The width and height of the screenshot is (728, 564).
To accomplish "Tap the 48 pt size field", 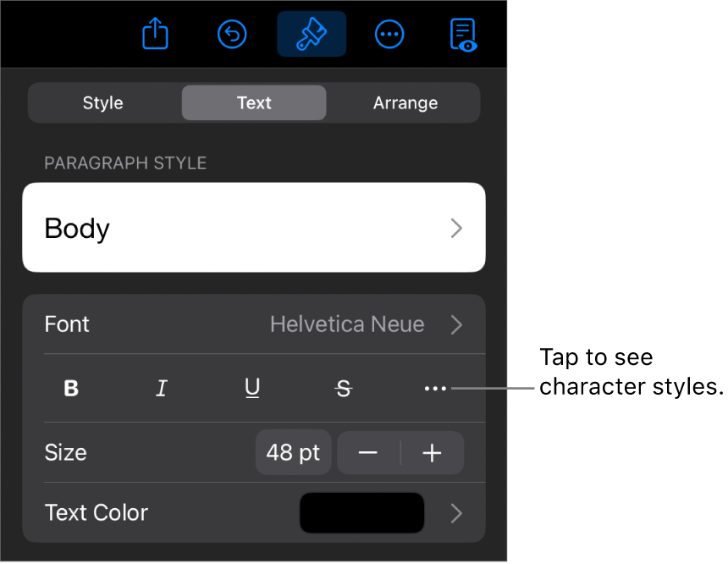I will [293, 452].
